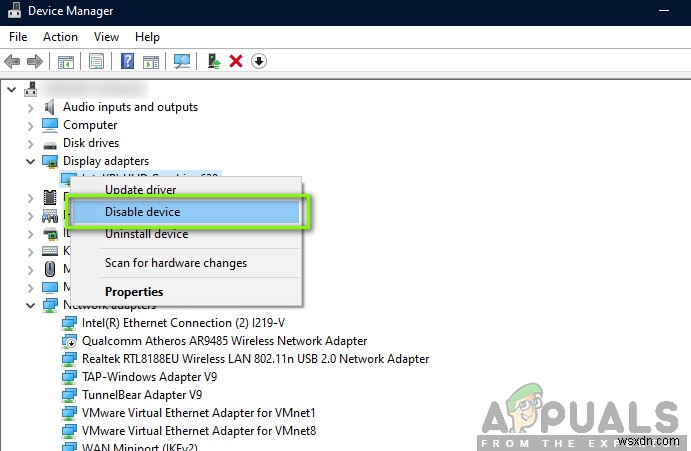
Task: Collapse the root computer node
Action: pos(11,90)
